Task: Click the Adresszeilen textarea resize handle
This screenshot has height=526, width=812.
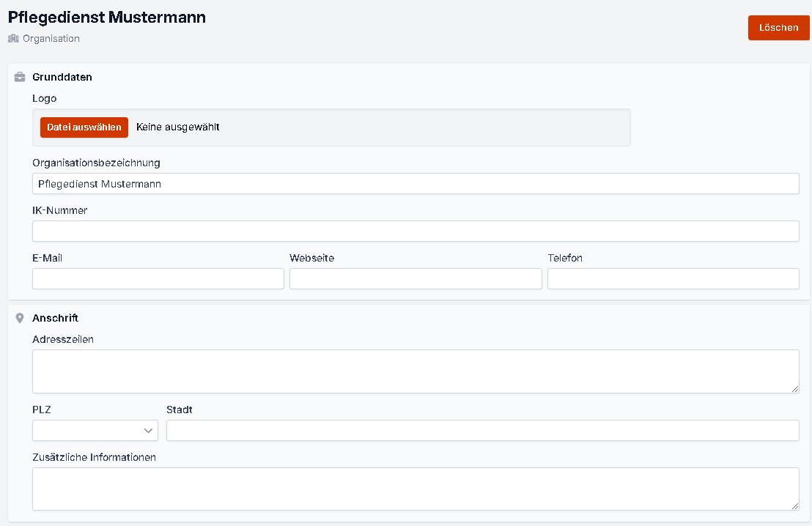Action: coord(795,389)
